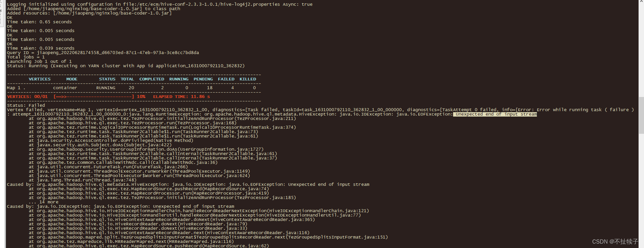This screenshot has width=644, height=248.
Task: Click 'ELAPSED TIME: 11.86 s'
Action: click(181, 97)
